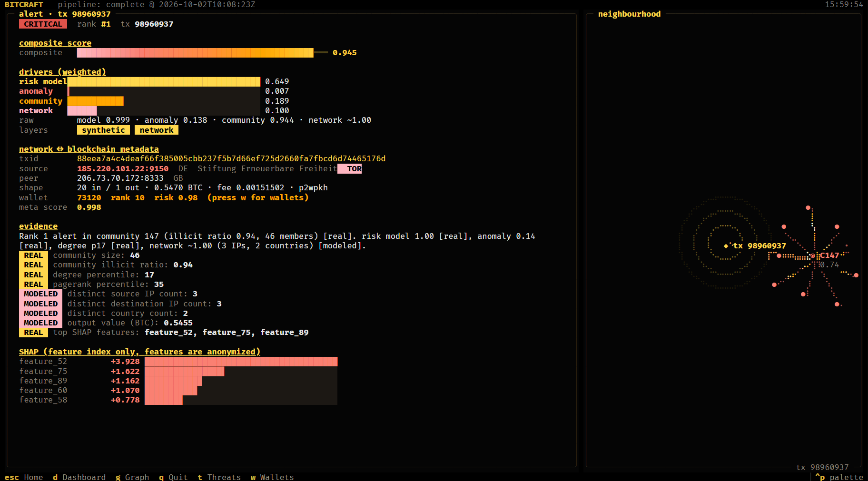
Task: Open the command palette shortcut
Action: pyautogui.click(x=839, y=477)
